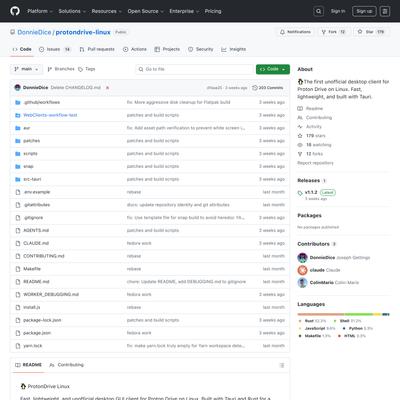
Task: Click the Makefile file icon
Action: [18, 269]
